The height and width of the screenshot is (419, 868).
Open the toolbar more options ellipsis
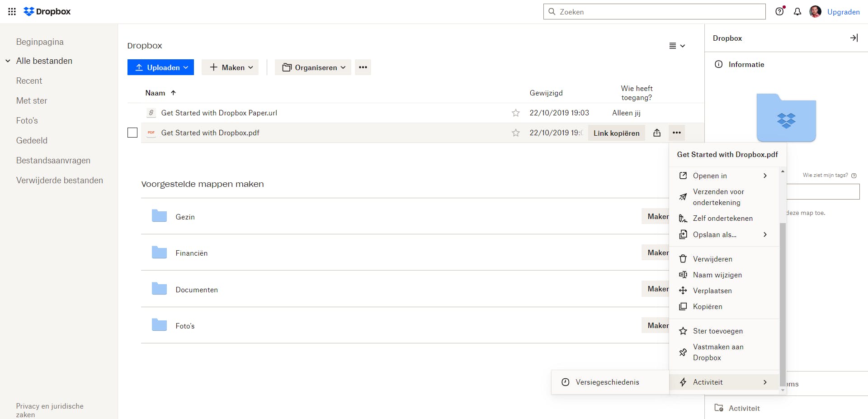coord(363,67)
